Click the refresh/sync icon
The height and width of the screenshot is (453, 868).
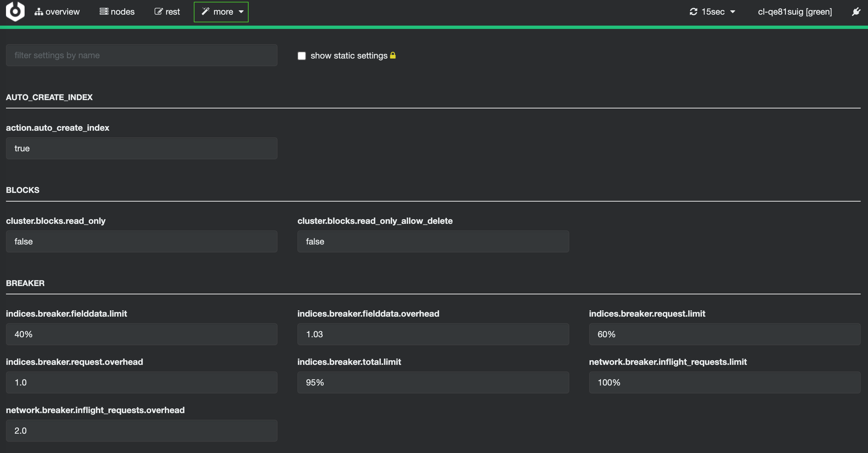pyautogui.click(x=694, y=11)
